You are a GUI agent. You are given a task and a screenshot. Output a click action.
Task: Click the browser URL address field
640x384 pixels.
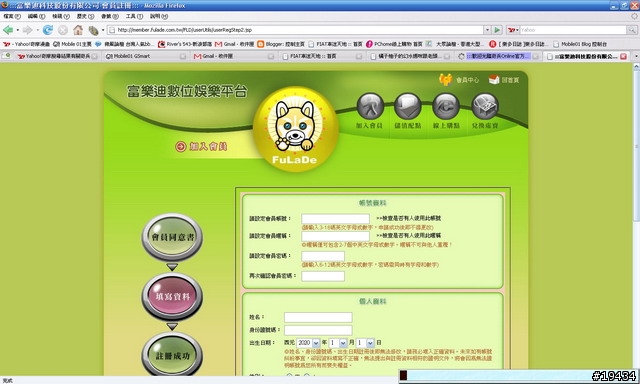pyautogui.click(x=296, y=30)
